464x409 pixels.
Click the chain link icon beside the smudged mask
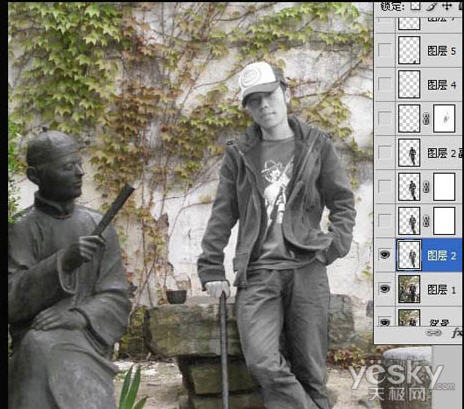[426, 119]
